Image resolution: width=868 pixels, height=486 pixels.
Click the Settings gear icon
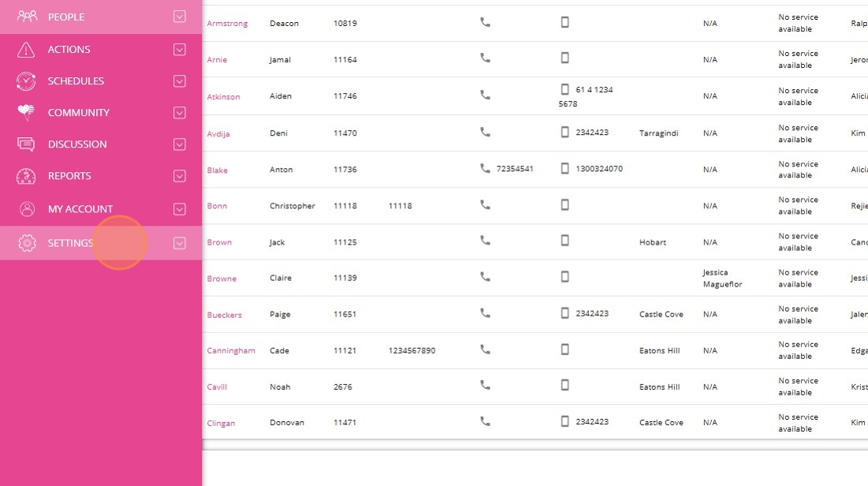pos(27,243)
